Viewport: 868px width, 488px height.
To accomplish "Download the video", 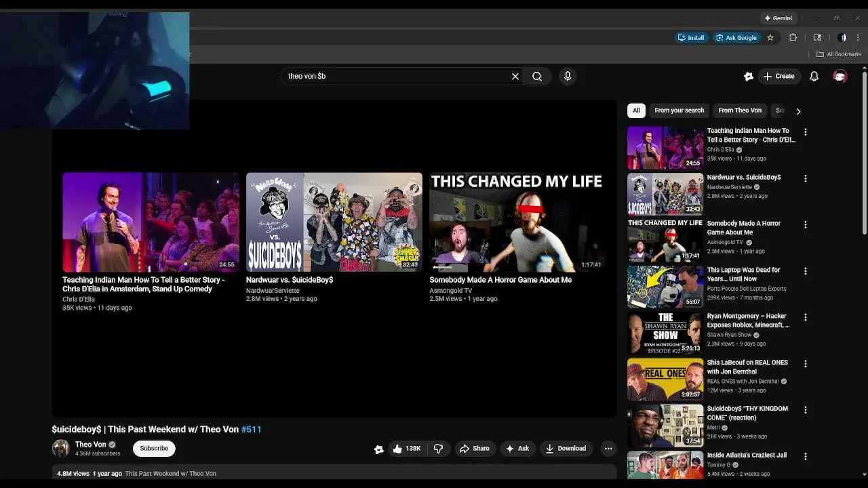I will [566, 449].
